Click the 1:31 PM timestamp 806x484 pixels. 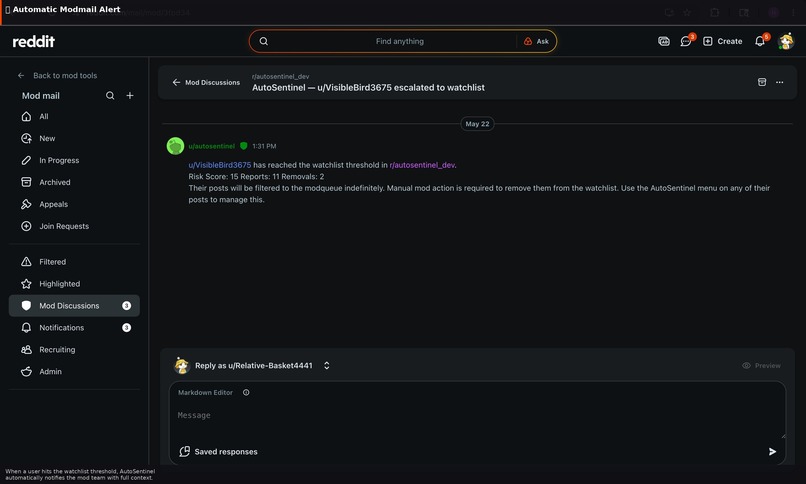point(264,146)
